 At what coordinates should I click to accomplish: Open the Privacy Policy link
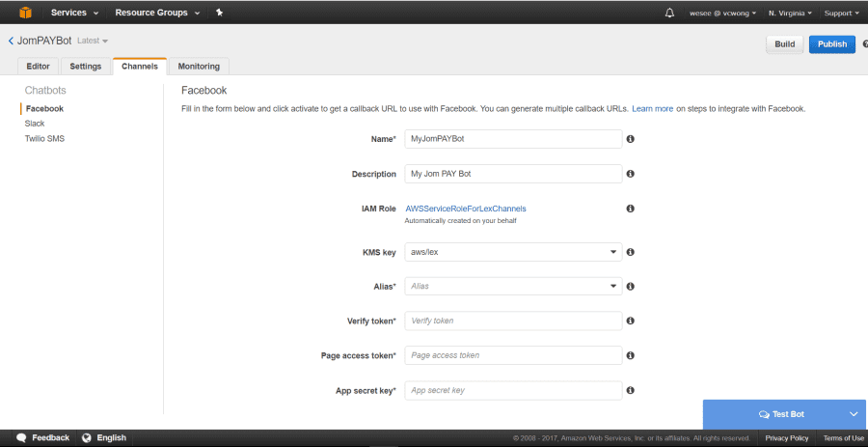[x=787, y=438]
